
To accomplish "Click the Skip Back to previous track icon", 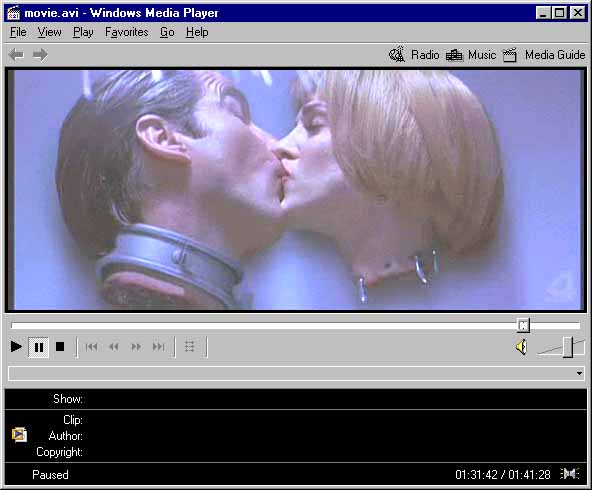I will (91, 347).
